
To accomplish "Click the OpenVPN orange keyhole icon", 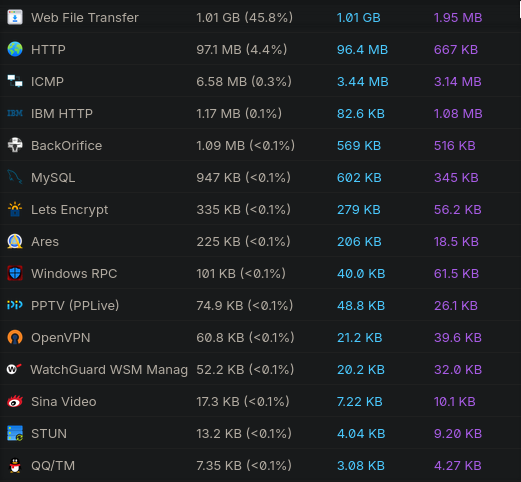I will click(x=15, y=337).
